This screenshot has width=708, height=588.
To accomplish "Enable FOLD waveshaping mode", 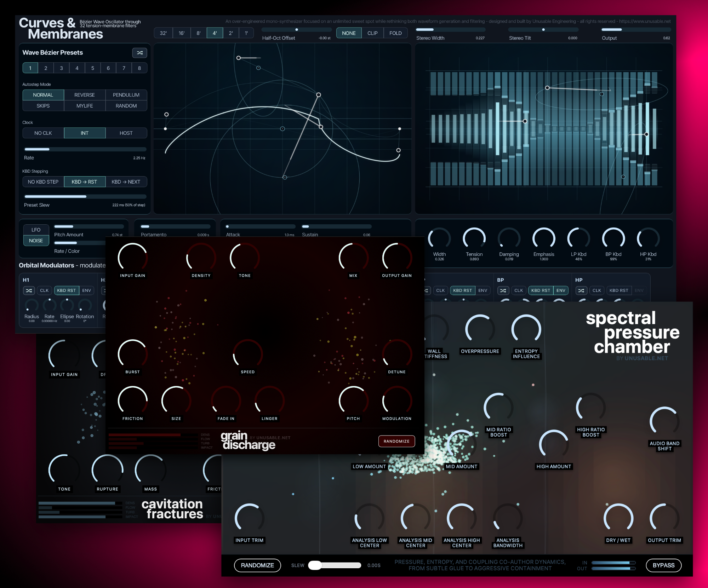I will tap(395, 33).
